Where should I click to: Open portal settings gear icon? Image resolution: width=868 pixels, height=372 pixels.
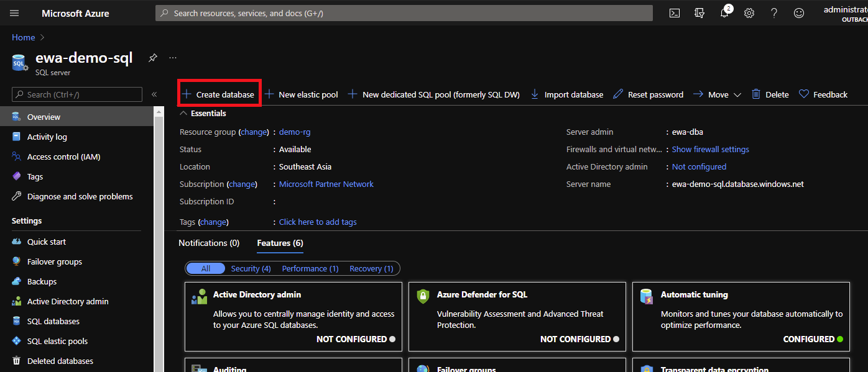pos(749,13)
